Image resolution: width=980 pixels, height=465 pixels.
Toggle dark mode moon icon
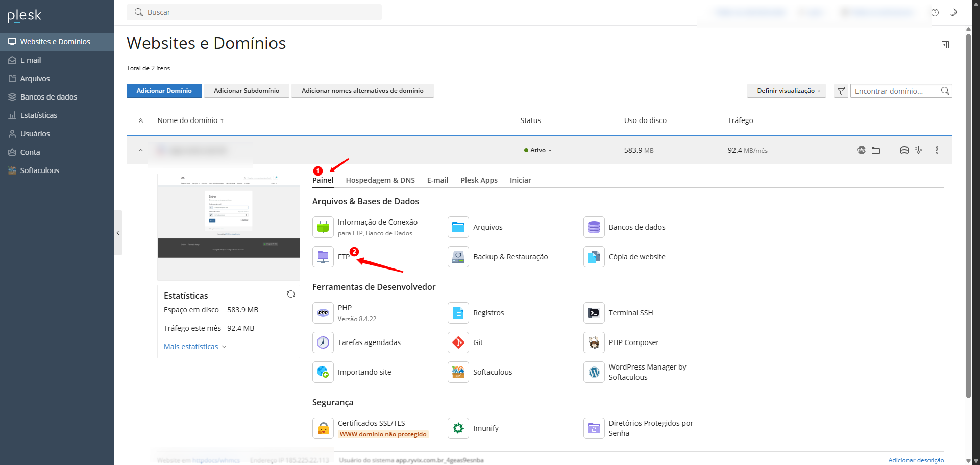tap(952, 12)
